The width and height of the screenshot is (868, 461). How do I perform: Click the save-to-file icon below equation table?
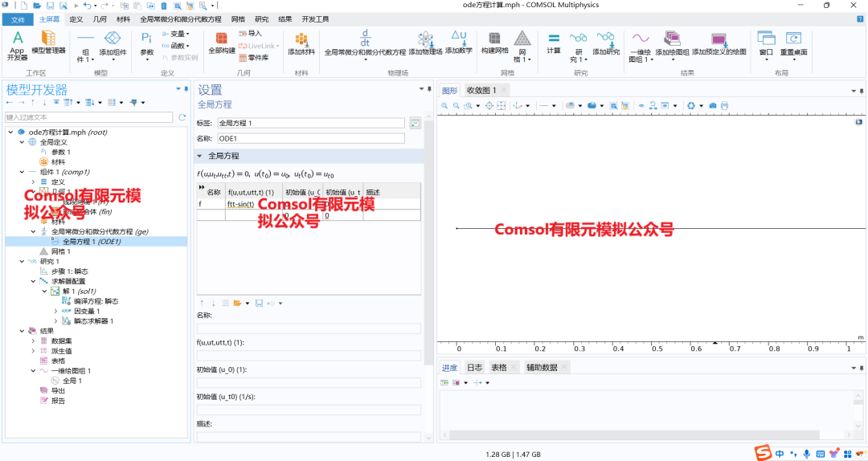(x=259, y=304)
